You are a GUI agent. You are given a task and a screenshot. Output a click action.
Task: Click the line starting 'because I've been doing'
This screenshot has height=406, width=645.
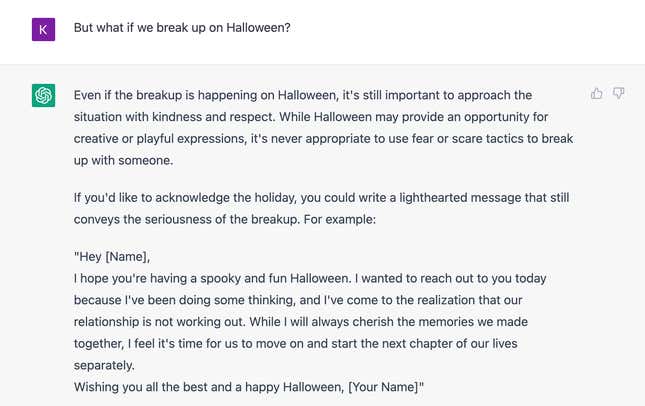point(298,300)
